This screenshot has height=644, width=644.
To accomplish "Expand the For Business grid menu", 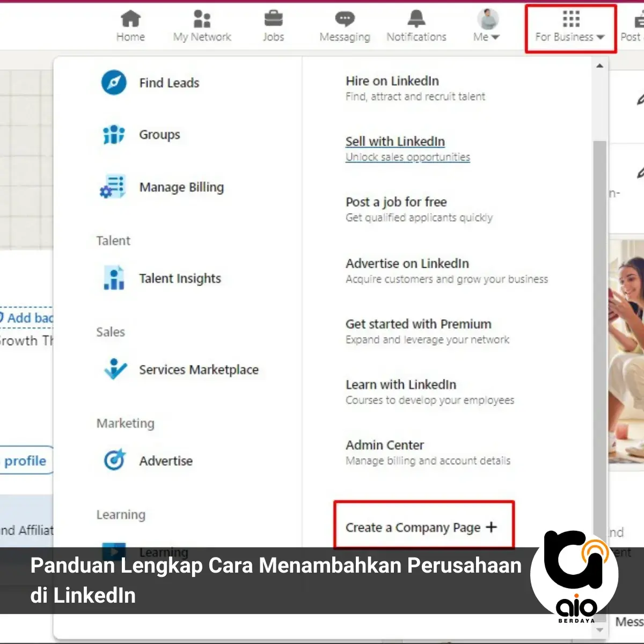I will point(570,27).
